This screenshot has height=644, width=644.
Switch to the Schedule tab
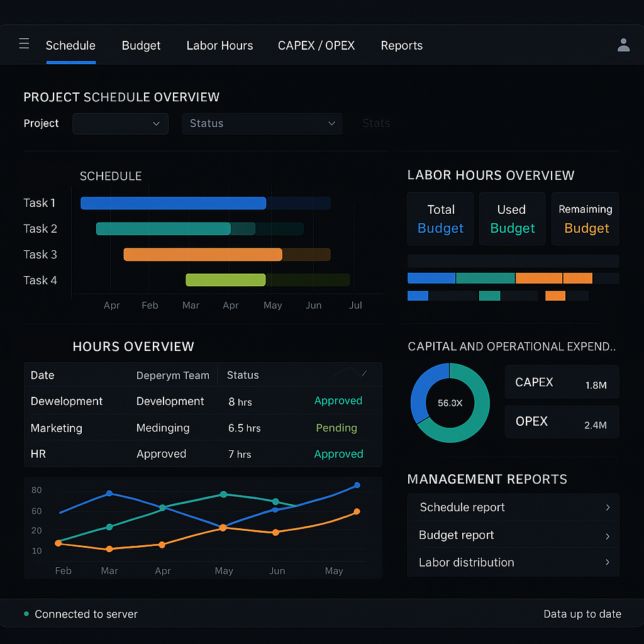click(x=70, y=45)
